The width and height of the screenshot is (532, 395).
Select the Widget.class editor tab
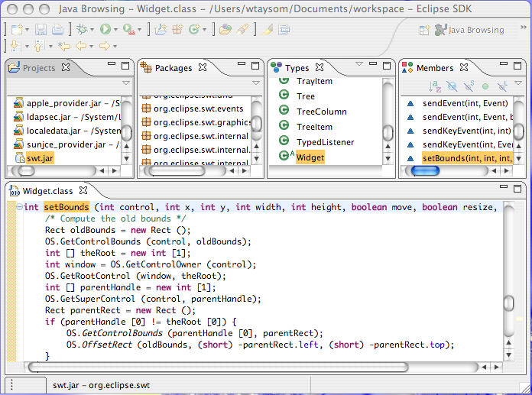[x=47, y=191]
